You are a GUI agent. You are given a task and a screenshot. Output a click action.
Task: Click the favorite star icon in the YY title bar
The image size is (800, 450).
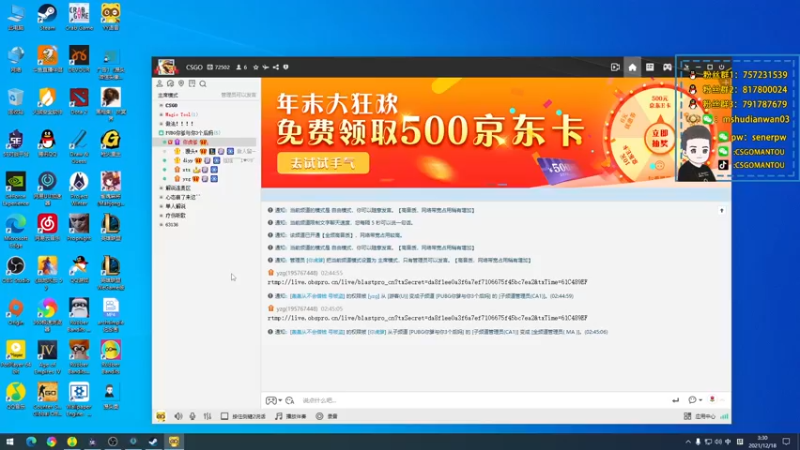click(256, 67)
